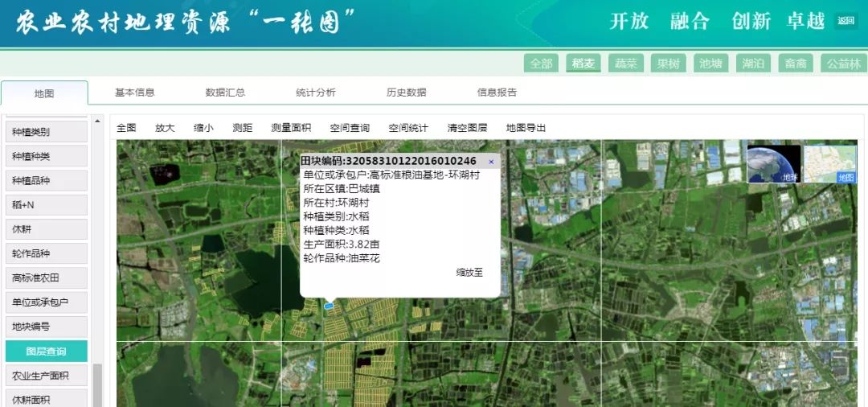Click the 返回 button in header
868x407 pixels.
[x=845, y=21]
